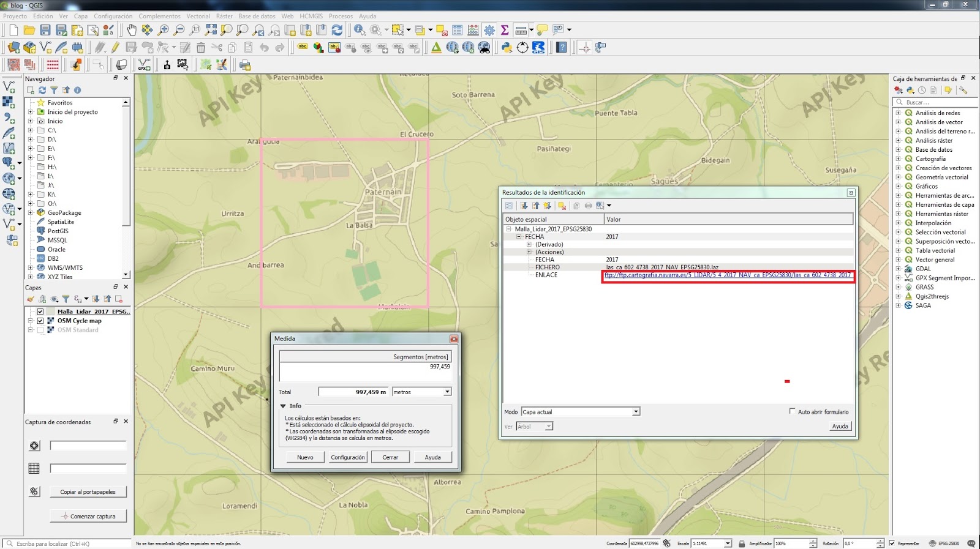Select the Zoom In magnifier tool

coord(164,30)
